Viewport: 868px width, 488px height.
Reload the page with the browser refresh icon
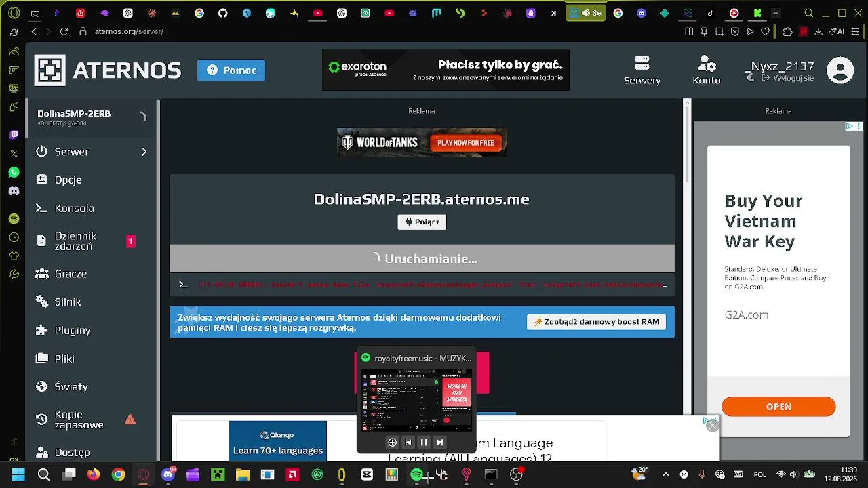pyautogui.click(x=64, y=31)
